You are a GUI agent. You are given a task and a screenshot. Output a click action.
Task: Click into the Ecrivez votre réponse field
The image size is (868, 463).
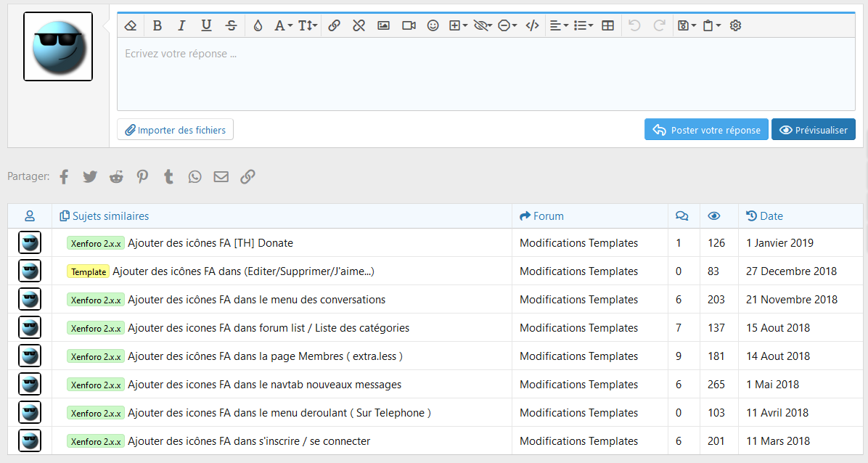pos(486,73)
